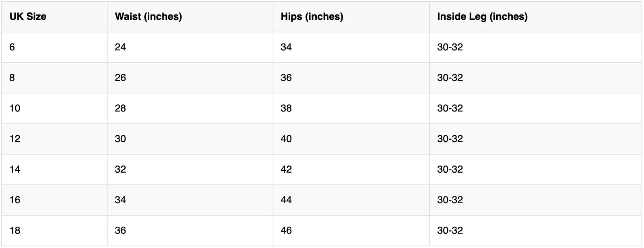This screenshot has width=644, height=248.
Task: Click the Inside Leg (inches) header
Action: coord(482,17)
